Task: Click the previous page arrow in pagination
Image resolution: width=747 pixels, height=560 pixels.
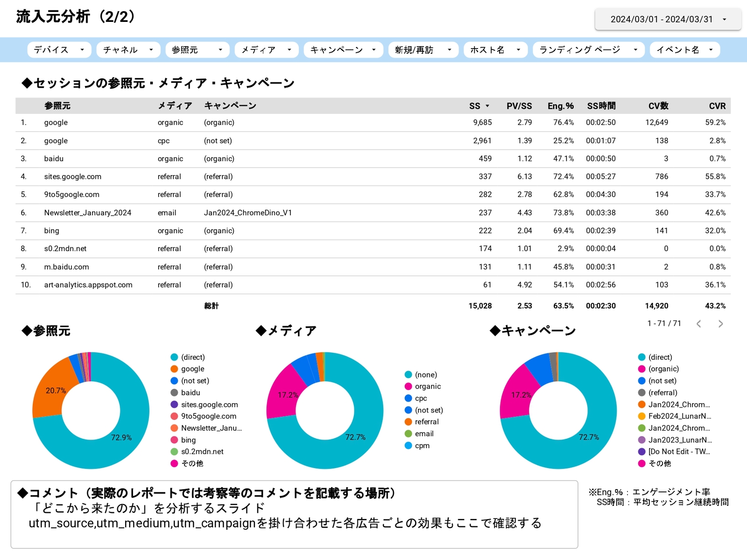Action: coord(698,323)
